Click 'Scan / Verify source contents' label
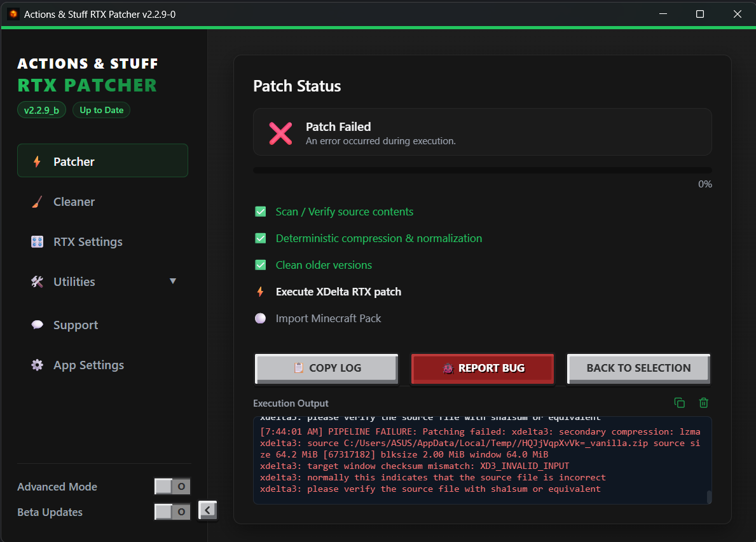756x542 pixels. pos(344,212)
